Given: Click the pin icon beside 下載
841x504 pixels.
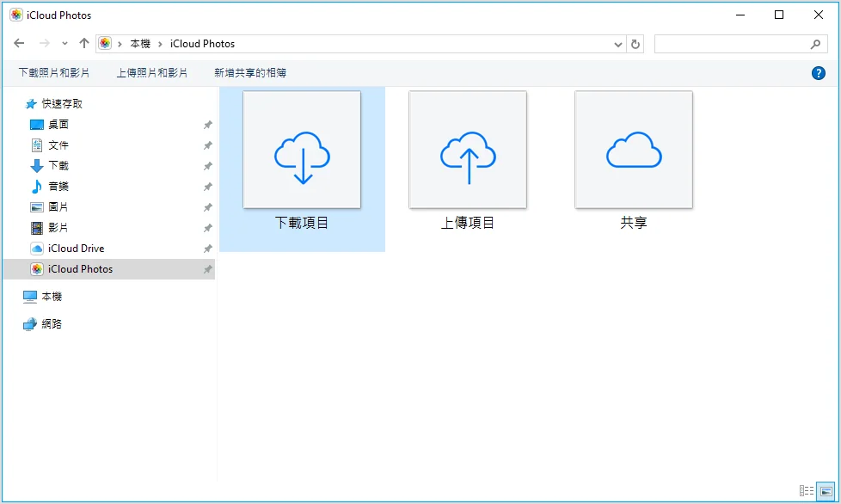Looking at the screenshot, I should (x=207, y=166).
